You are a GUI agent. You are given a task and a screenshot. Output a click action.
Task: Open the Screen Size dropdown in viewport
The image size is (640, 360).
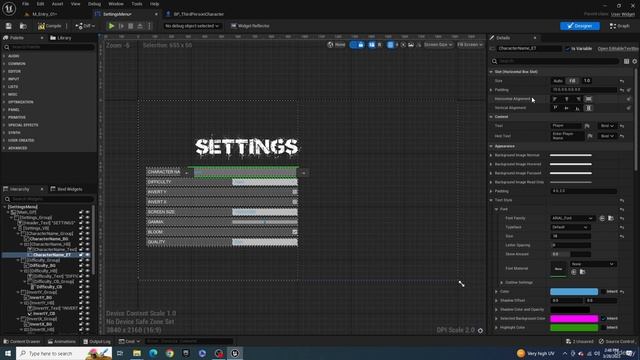pos(438,44)
